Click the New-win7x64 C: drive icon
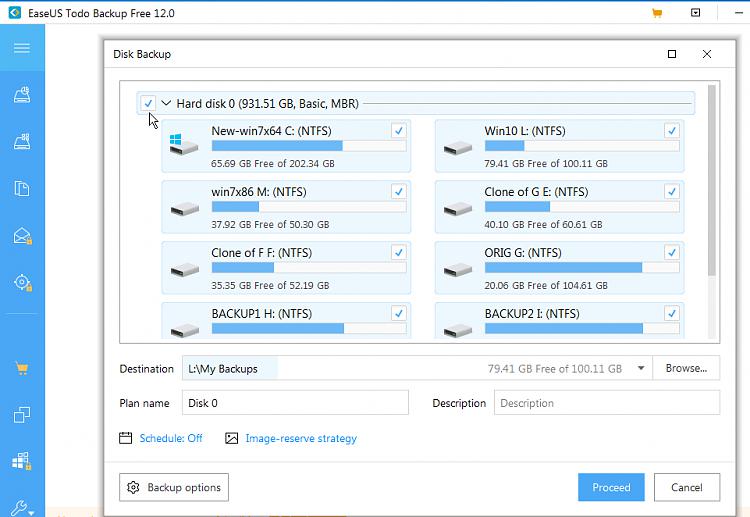Screen dimensions: 750x517 coord(184,144)
